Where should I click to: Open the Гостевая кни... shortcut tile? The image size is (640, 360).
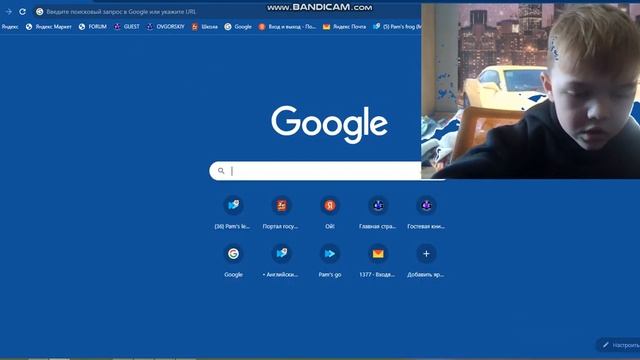426,213
